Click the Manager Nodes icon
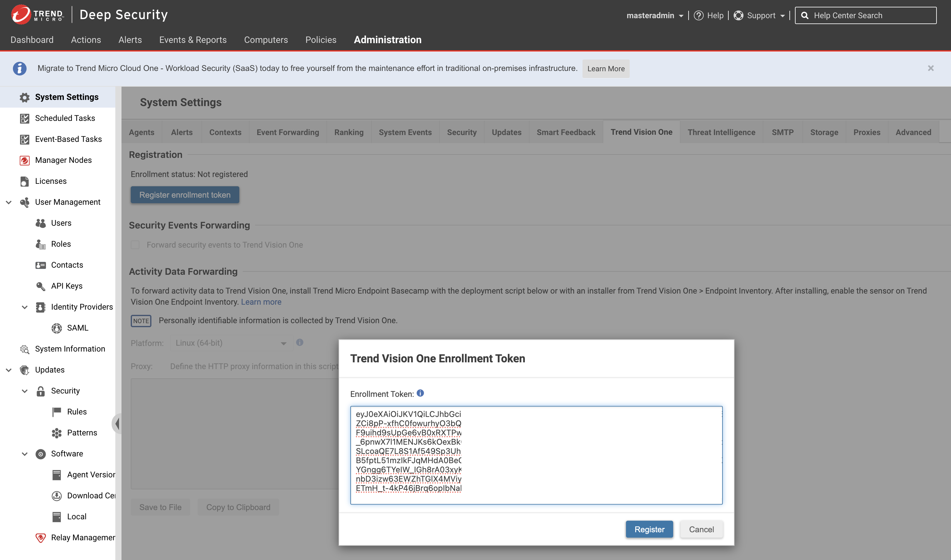 [25, 160]
